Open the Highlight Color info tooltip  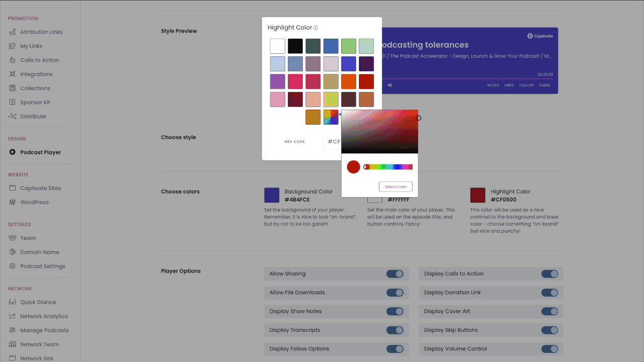(x=317, y=28)
